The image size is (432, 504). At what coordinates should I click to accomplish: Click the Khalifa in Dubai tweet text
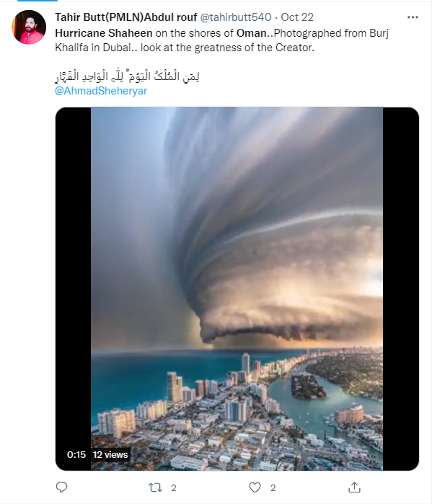pyautogui.click(x=93, y=48)
